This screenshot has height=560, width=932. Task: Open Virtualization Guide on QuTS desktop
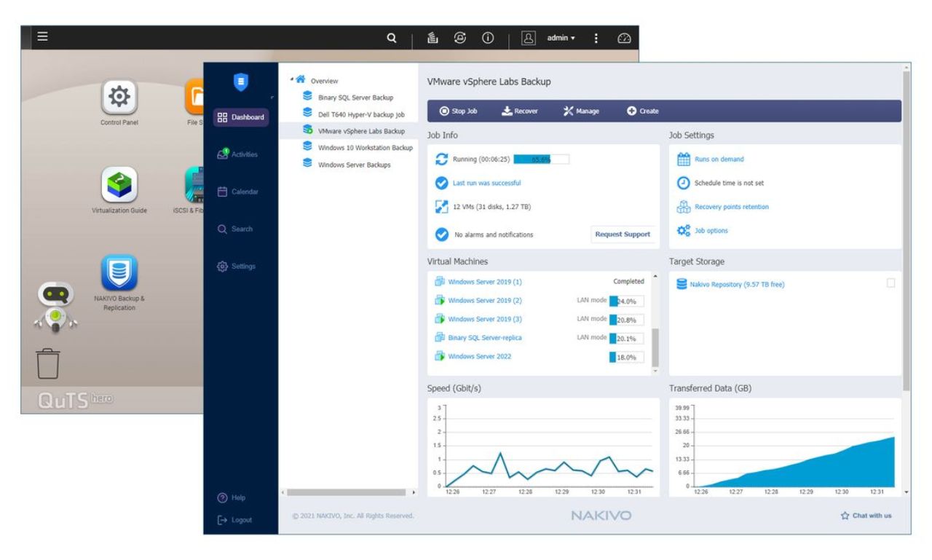pyautogui.click(x=119, y=190)
